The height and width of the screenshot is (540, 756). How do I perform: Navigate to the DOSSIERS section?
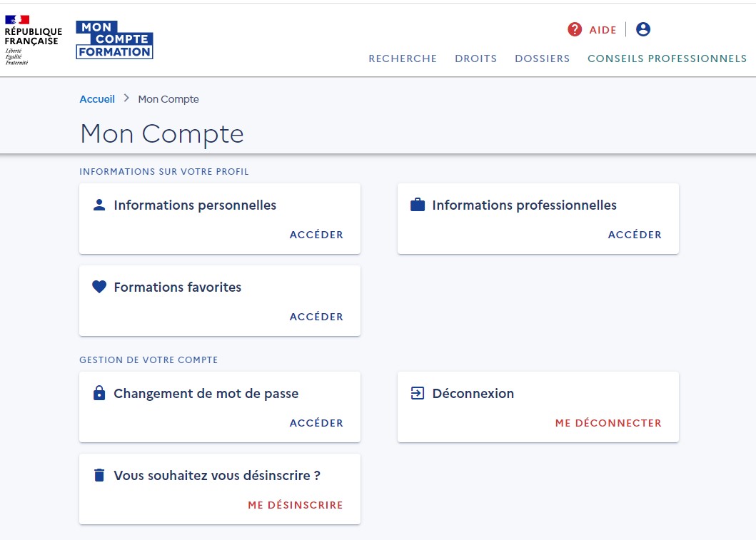[x=542, y=58]
